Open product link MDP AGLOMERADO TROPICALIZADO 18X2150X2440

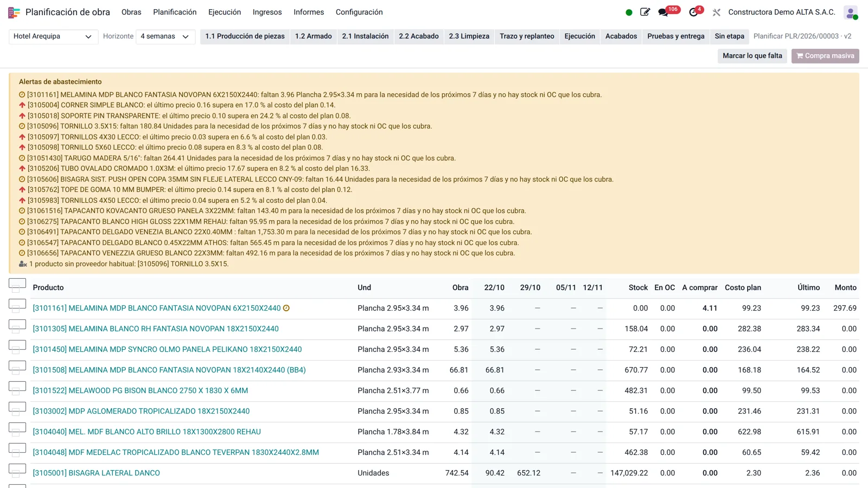click(141, 411)
